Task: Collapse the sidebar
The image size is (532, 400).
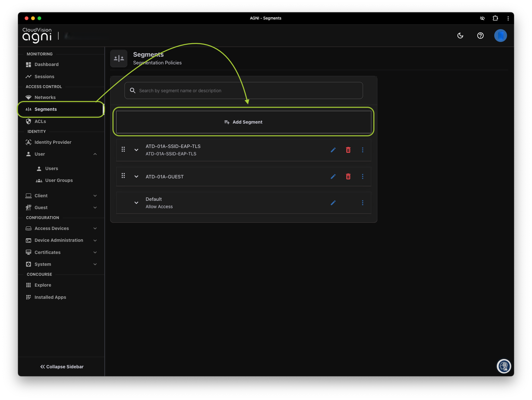Action: [62, 367]
